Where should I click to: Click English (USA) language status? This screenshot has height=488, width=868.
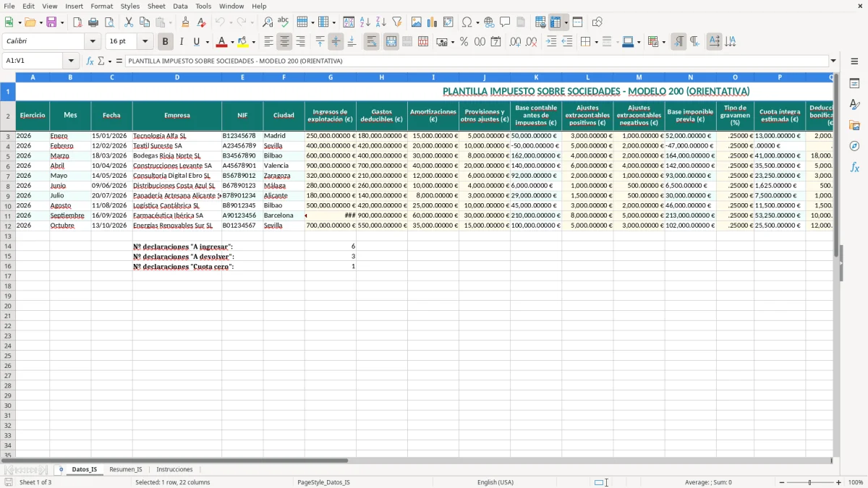(x=495, y=482)
